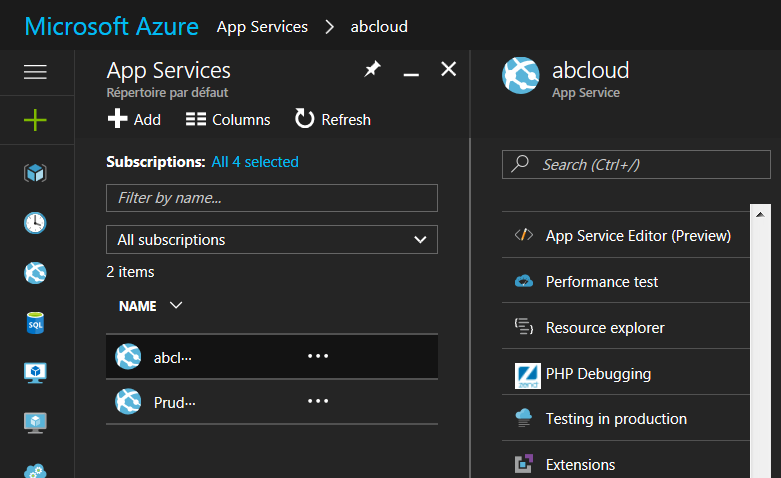Screen dimensions: 781x478
Task: Click the Microsoft Azure logo text
Action: (112, 26)
